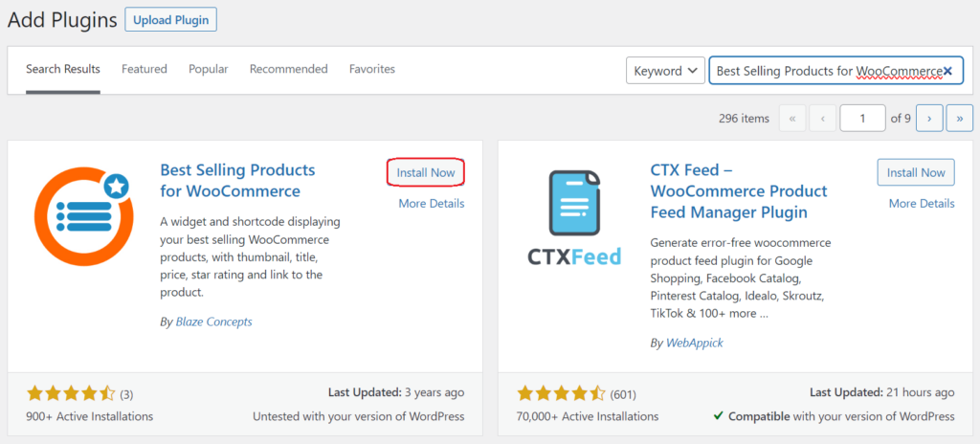Screen dimensions: 980x444
Task: Click the star rating for Best Selling Products
Action: click(71, 394)
